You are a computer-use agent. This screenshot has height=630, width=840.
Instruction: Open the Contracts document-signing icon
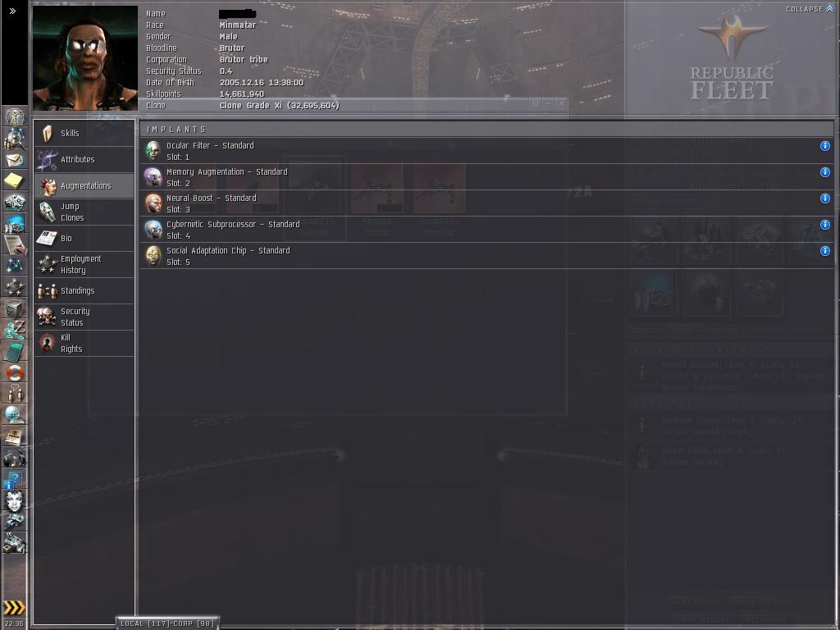[x=15, y=244]
